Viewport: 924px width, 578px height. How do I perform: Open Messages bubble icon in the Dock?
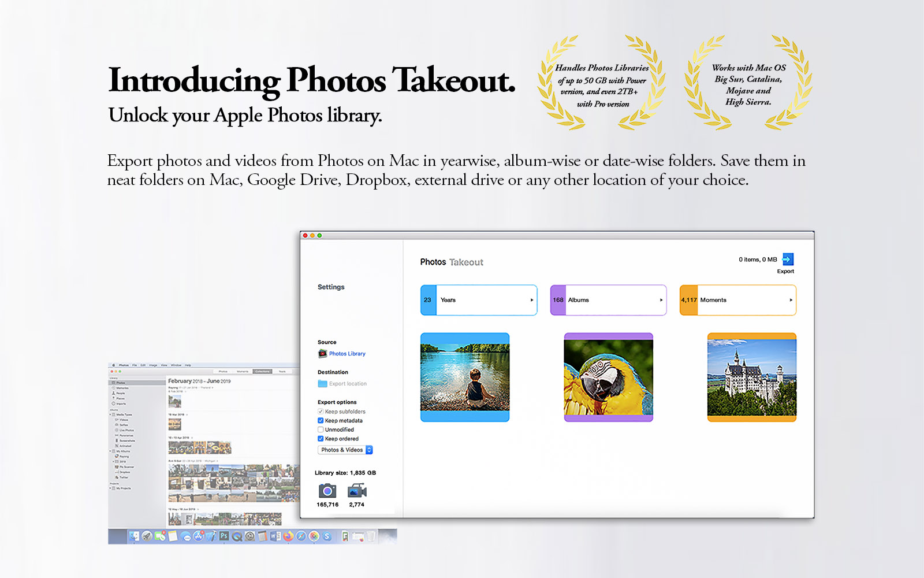pyautogui.click(x=186, y=536)
